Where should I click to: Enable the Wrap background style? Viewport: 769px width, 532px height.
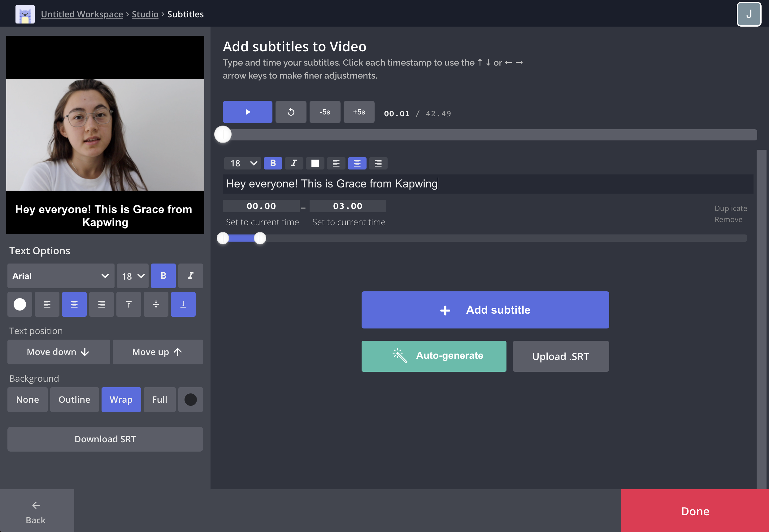click(120, 399)
